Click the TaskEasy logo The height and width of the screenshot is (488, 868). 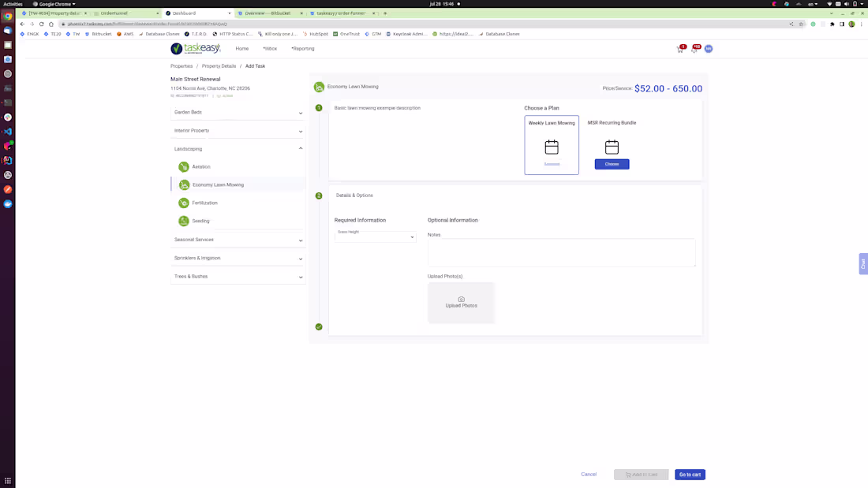pos(196,49)
